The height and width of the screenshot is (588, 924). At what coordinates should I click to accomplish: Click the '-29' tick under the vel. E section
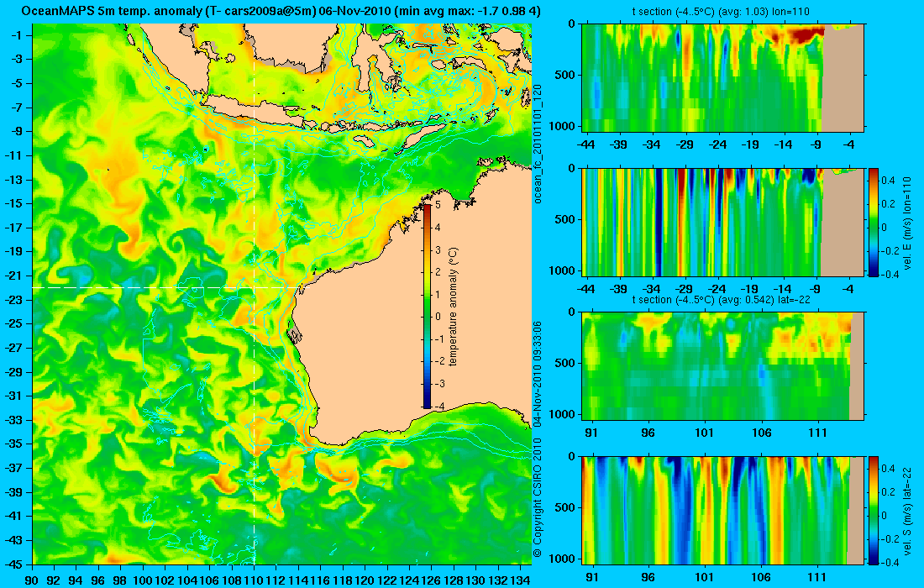(x=685, y=289)
